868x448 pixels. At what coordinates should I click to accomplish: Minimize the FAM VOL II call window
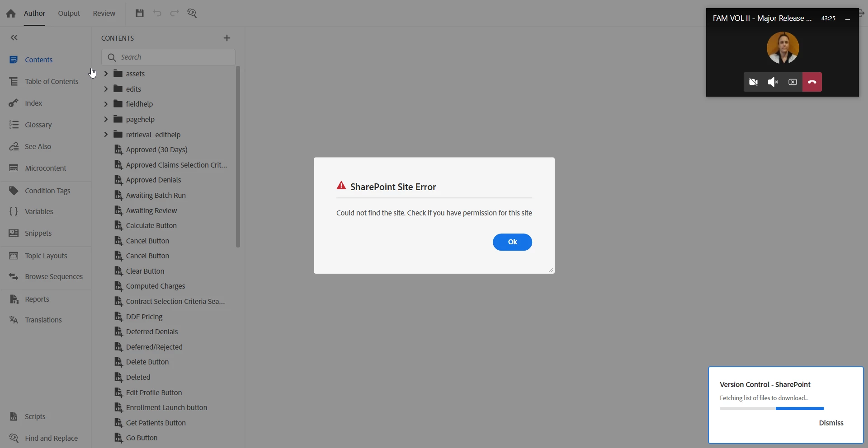848,19
